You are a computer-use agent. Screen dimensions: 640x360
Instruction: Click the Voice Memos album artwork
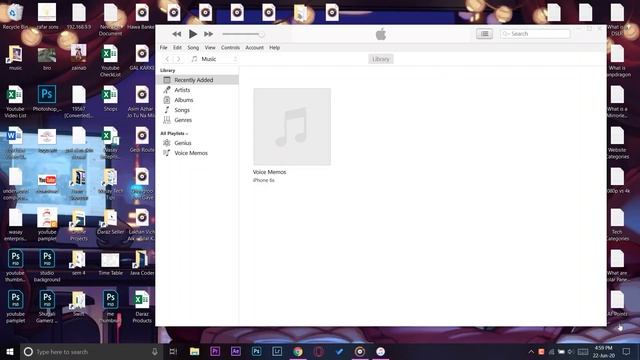tap(292, 127)
